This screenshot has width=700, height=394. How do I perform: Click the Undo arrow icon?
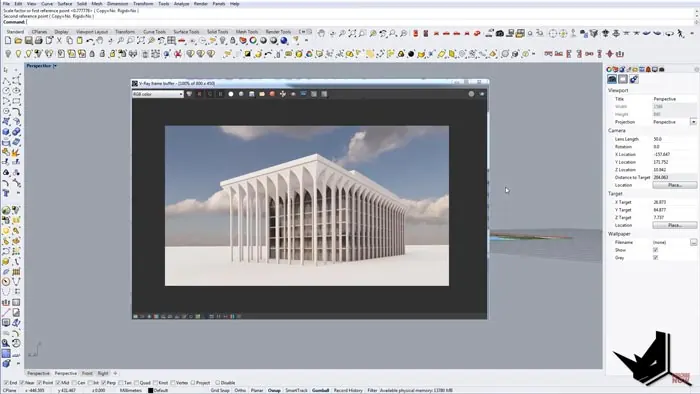click(90, 41)
